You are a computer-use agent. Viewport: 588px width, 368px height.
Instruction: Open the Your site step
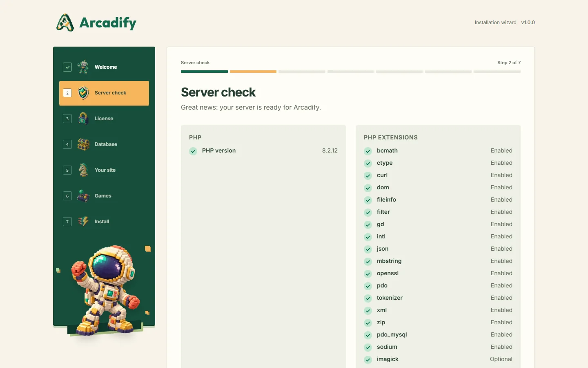[104, 170]
